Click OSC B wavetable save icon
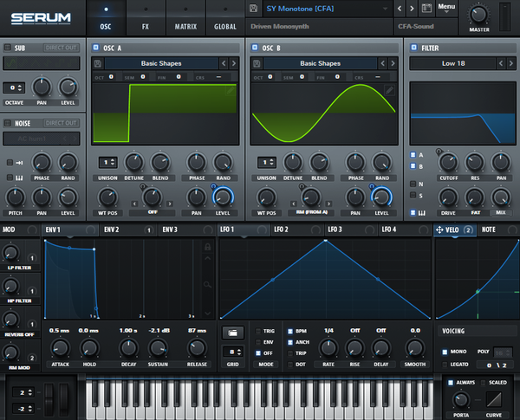Image resolution: width=520 pixels, height=420 pixels. tap(257, 63)
